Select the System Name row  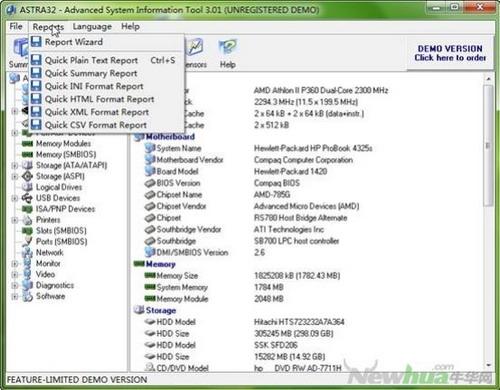click(259, 148)
